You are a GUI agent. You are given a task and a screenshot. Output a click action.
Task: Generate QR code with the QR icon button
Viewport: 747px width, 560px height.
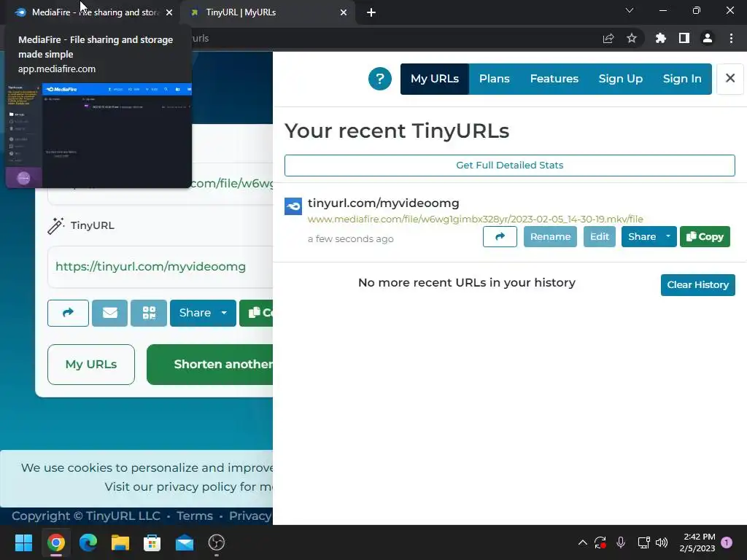tap(149, 313)
